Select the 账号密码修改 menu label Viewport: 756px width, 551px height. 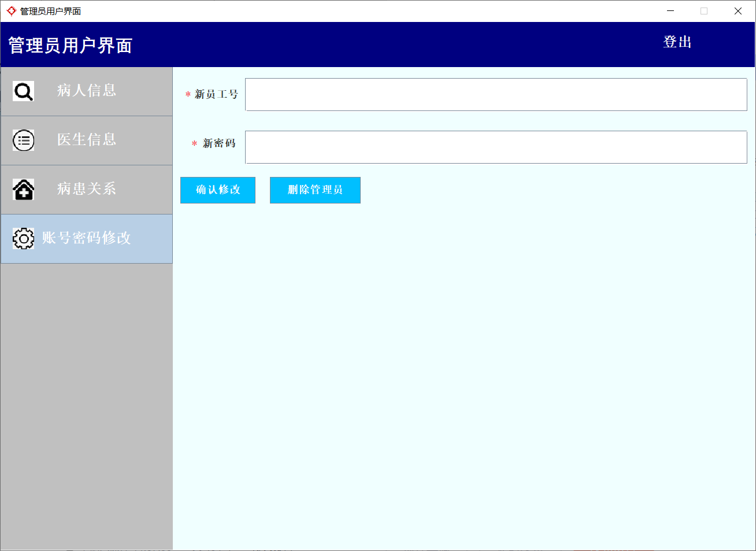87,238
